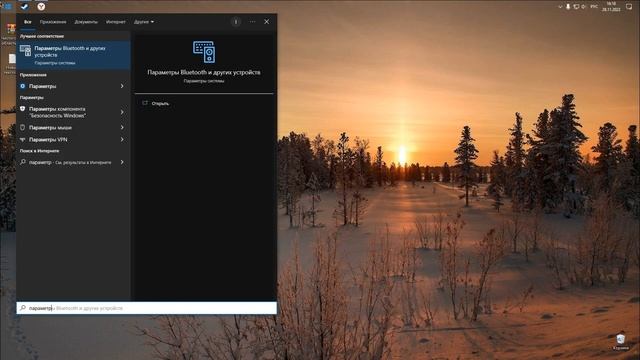Click the Windows Start button
The width and height of the screenshot is (640, 360).
(7, 6)
